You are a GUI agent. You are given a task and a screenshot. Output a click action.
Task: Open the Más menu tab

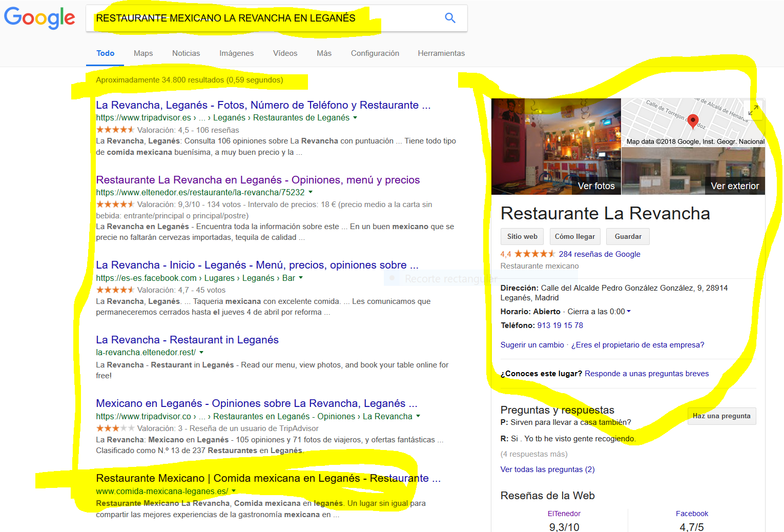pos(324,53)
